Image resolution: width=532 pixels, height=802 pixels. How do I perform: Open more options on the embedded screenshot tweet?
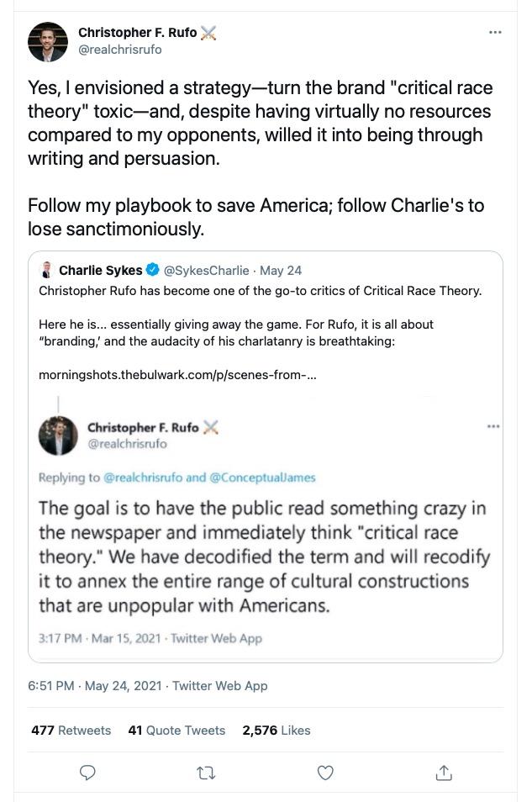(493, 427)
